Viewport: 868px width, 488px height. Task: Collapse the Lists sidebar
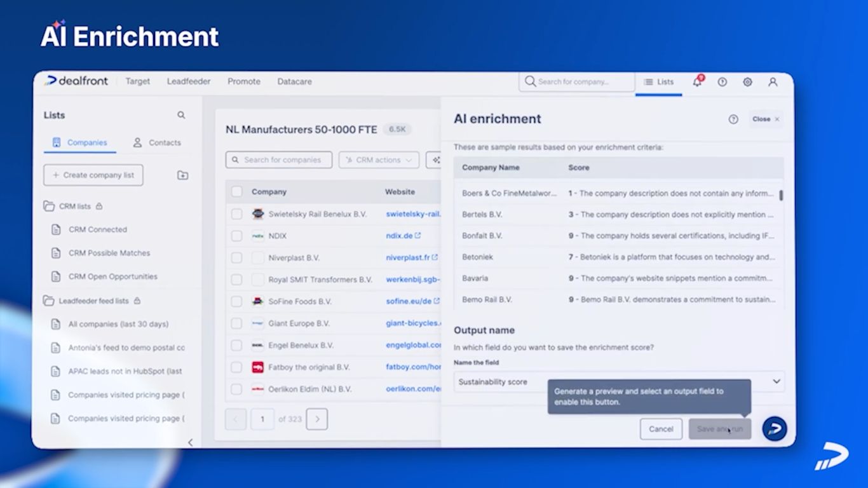click(x=190, y=442)
